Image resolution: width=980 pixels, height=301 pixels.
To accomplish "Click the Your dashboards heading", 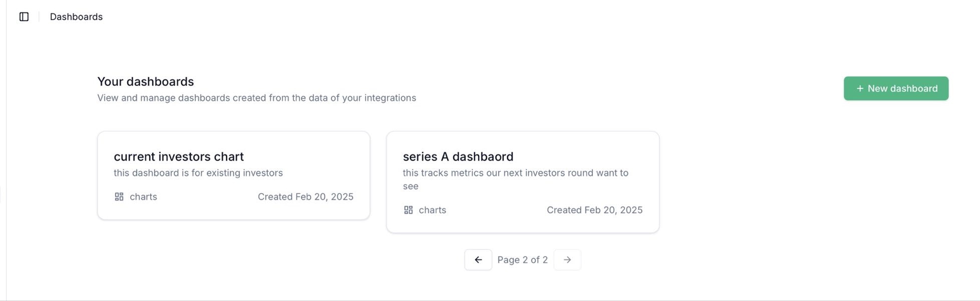I will [x=146, y=81].
